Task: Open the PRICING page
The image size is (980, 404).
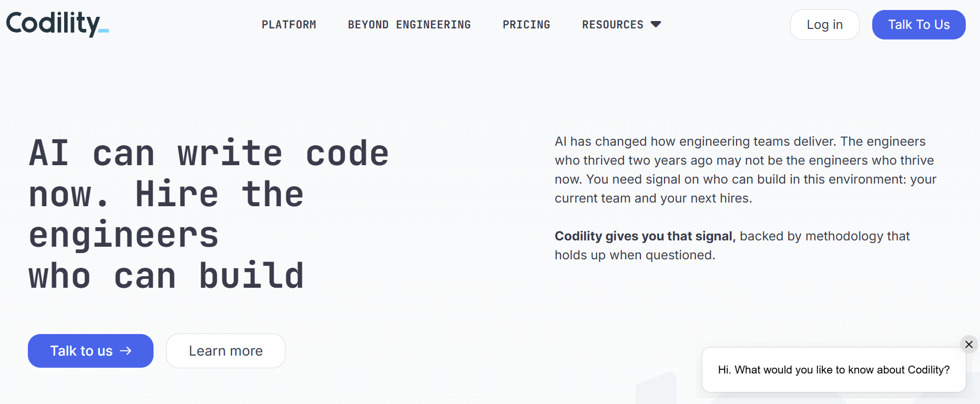Action: 526,25
